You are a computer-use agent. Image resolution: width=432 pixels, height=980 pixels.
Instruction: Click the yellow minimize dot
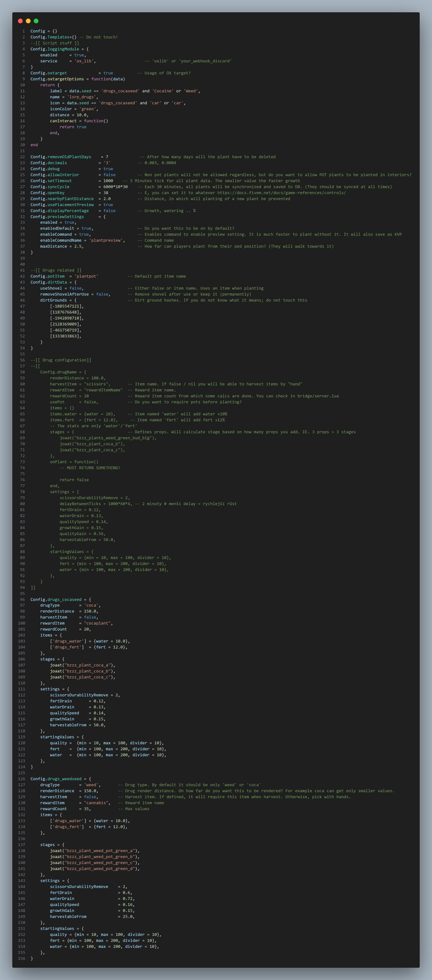28,21
